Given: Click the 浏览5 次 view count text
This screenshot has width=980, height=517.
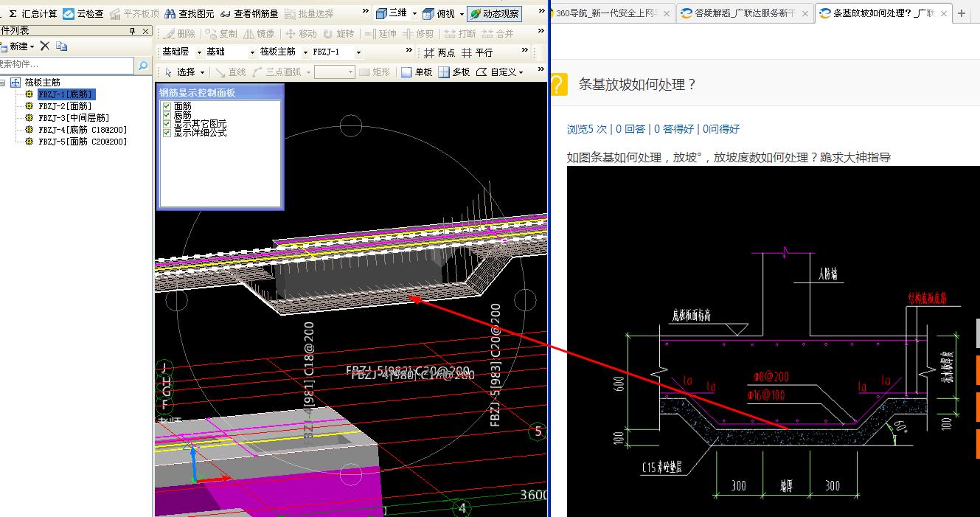Looking at the screenshot, I should (587, 129).
